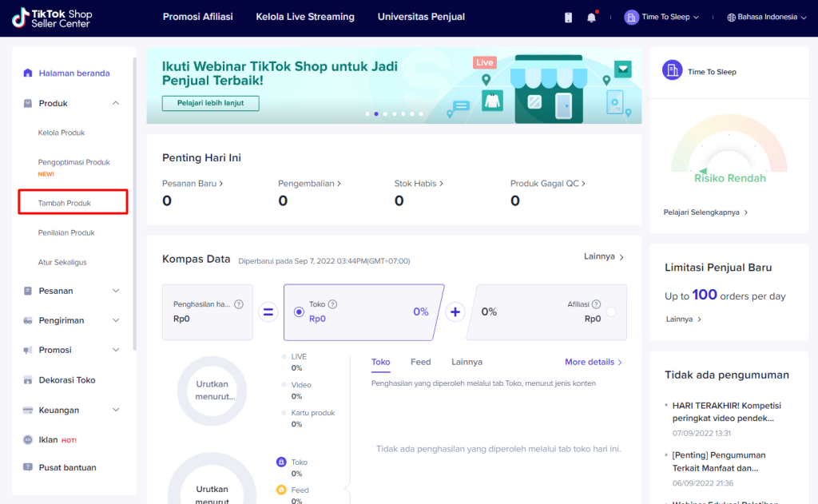Expand the Pesanan sidebar menu
Viewport: 818px width, 504px height.
(x=116, y=291)
